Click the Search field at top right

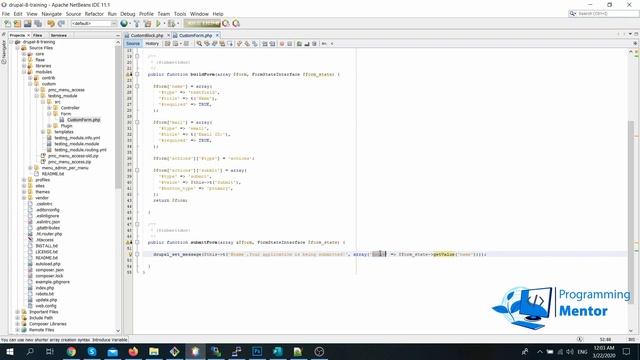point(603,14)
